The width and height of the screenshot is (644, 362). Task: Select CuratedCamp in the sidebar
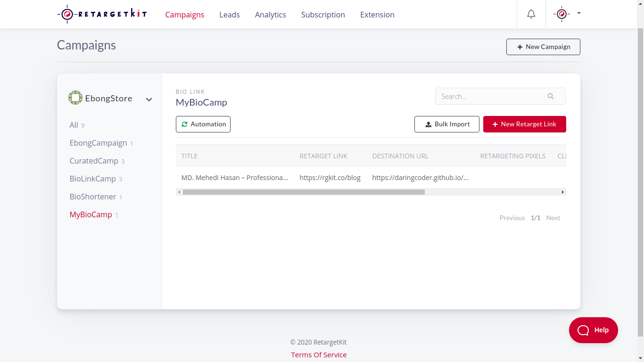point(97,161)
